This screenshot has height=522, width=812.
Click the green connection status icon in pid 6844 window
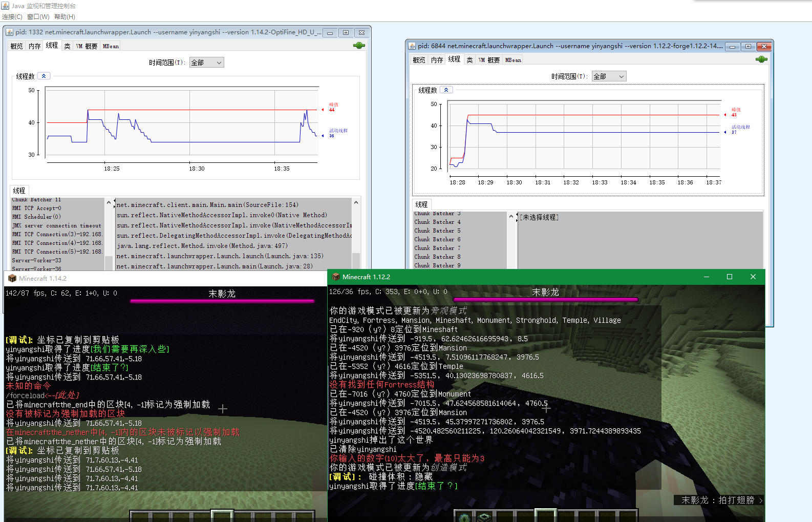click(761, 59)
